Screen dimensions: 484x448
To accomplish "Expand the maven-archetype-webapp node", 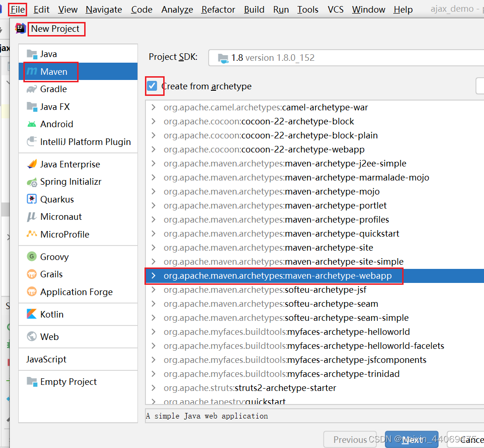I will 153,276.
